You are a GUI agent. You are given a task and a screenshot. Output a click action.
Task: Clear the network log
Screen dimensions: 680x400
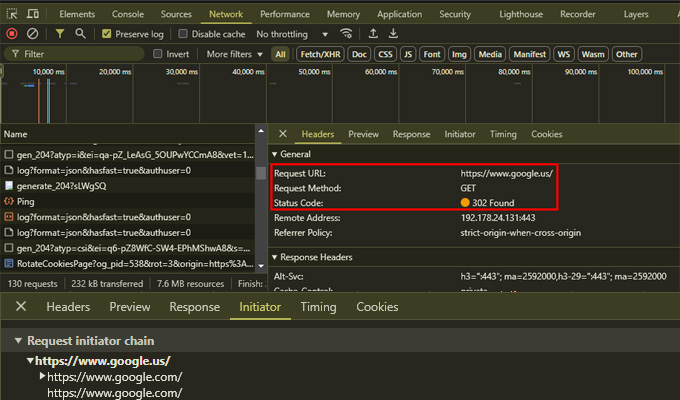point(33,34)
